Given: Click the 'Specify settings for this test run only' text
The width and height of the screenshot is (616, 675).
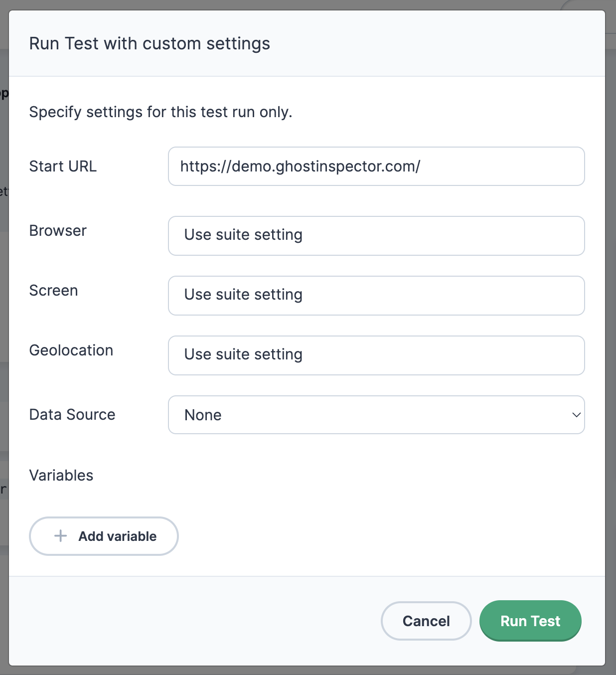Looking at the screenshot, I should [160, 112].
